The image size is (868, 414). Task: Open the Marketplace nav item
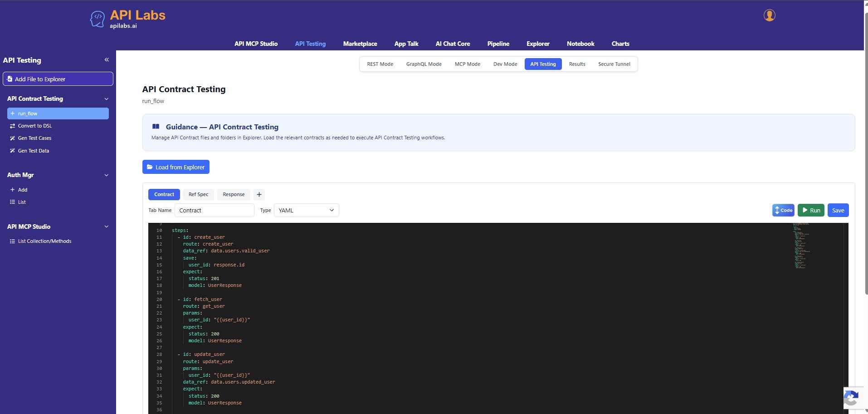[360, 44]
